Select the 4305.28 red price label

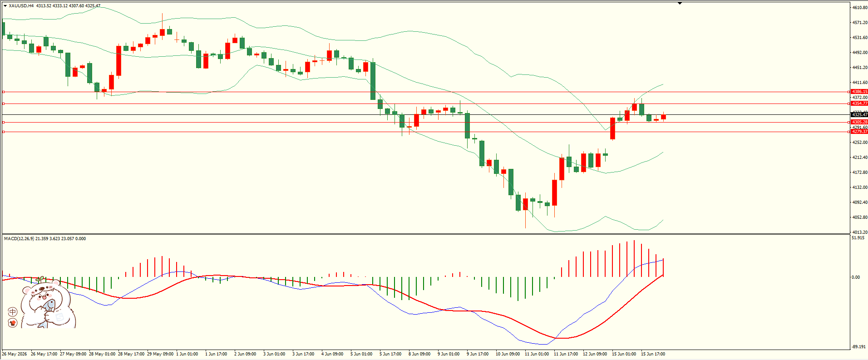coord(859,122)
